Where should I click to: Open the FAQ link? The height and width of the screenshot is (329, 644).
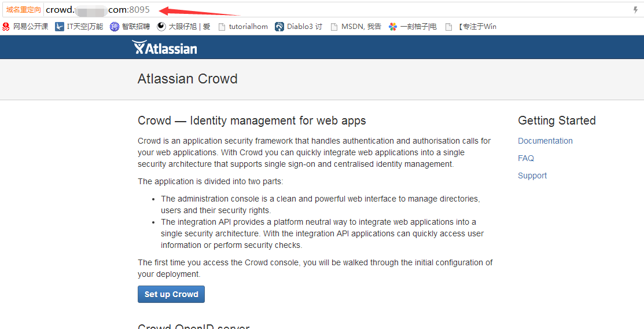[526, 158]
